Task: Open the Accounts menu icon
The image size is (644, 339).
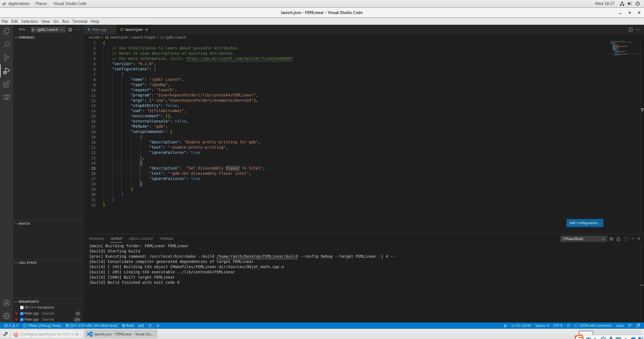Action: click(x=7, y=303)
